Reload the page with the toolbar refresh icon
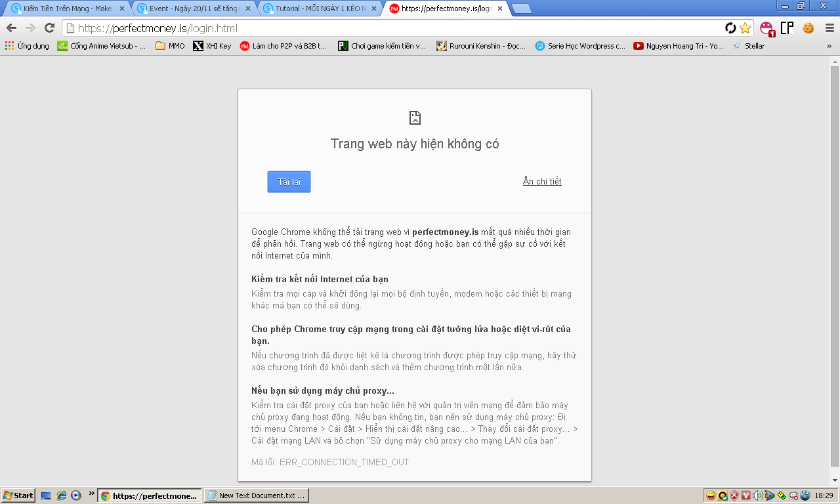 point(49,28)
